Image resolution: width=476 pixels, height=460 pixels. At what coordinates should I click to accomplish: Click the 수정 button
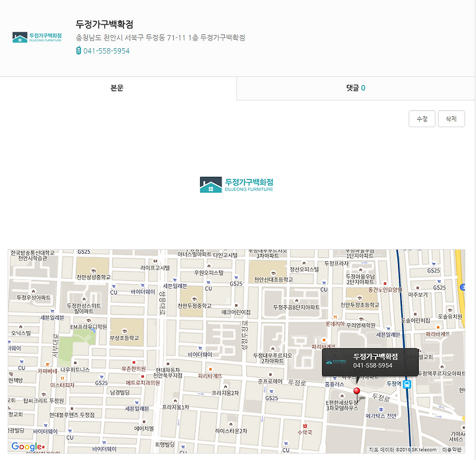pos(422,119)
